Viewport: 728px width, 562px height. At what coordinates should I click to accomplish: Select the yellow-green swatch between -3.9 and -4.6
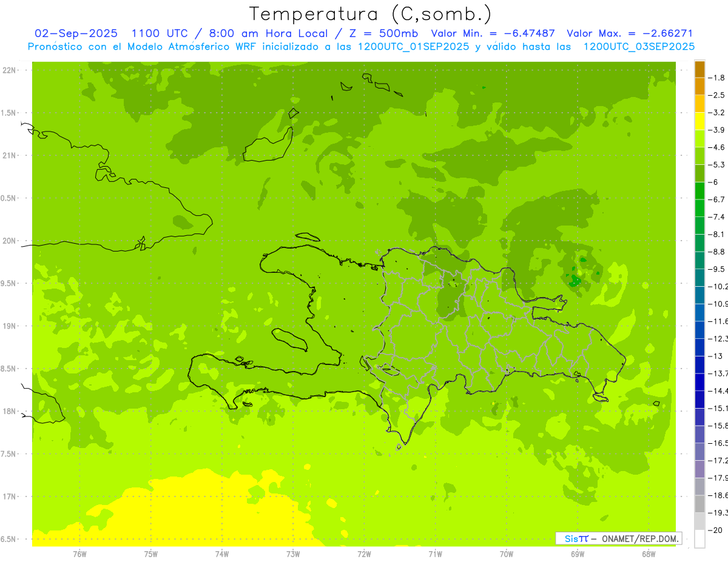point(699,139)
